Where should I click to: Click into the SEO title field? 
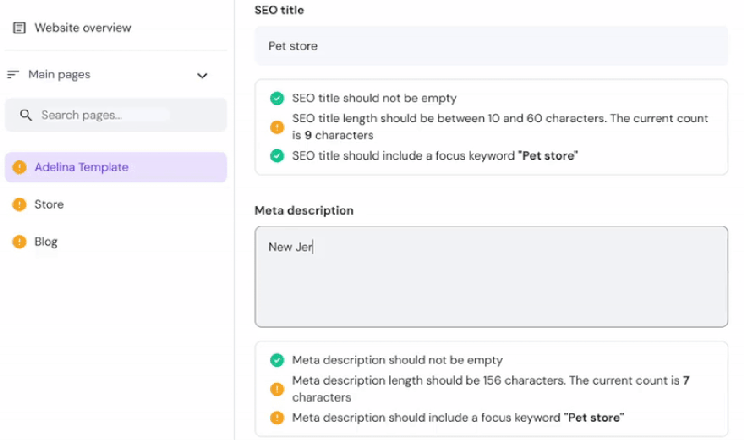pyautogui.click(x=491, y=46)
